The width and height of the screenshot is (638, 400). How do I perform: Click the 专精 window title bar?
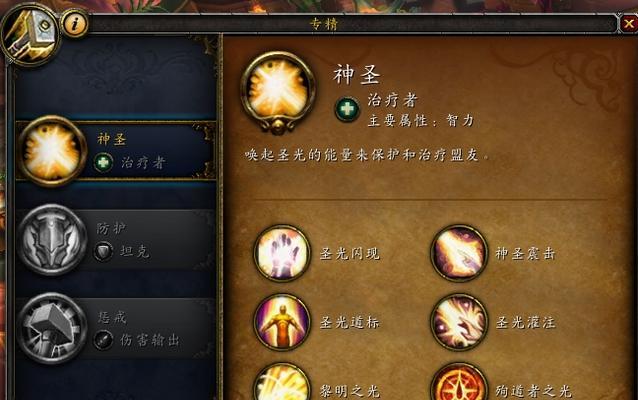tap(352, 24)
